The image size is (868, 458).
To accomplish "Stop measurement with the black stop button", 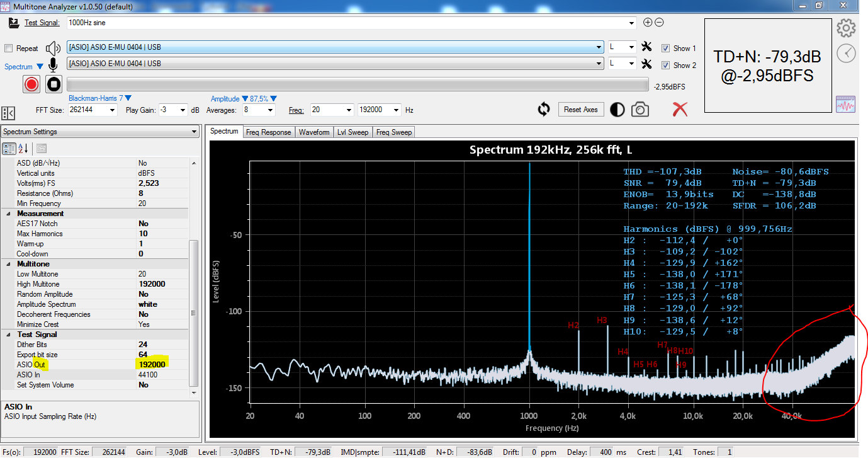I will pos(54,84).
